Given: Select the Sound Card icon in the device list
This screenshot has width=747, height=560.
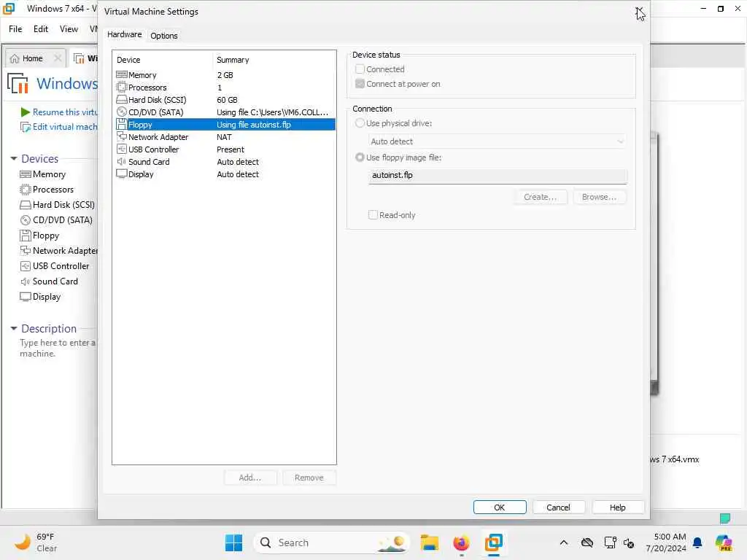Looking at the screenshot, I should click(122, 161).
